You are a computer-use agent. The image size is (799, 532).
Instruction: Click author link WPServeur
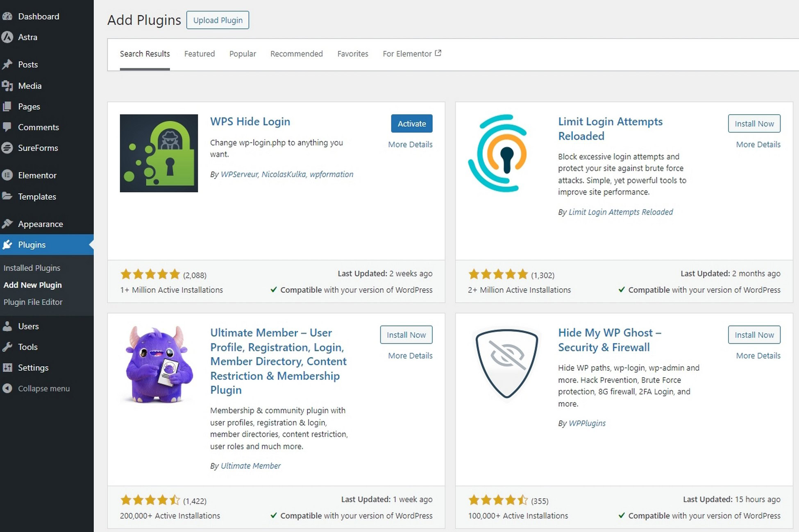click(239, 174)
